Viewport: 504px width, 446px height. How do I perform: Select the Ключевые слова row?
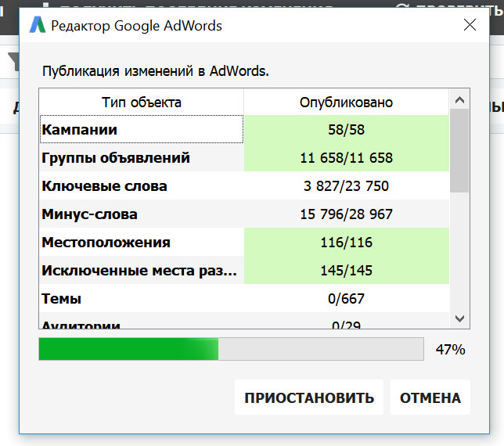pyautogui.click(x=244, y=185)
